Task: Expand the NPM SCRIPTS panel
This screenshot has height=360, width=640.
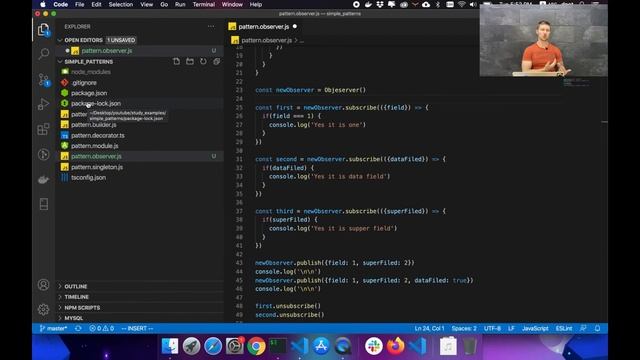Action: point(82,307)
